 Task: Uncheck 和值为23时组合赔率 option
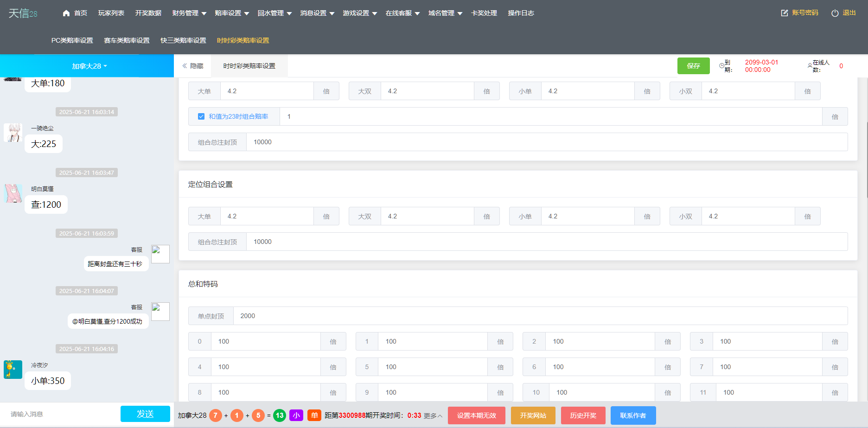(201, 116)
